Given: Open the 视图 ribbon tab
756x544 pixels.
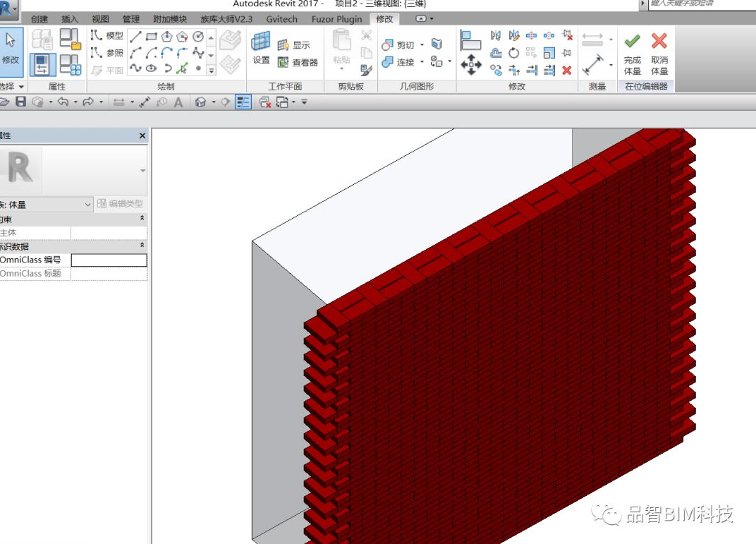Looking at the screenshot, I should (x=100, y=19).
